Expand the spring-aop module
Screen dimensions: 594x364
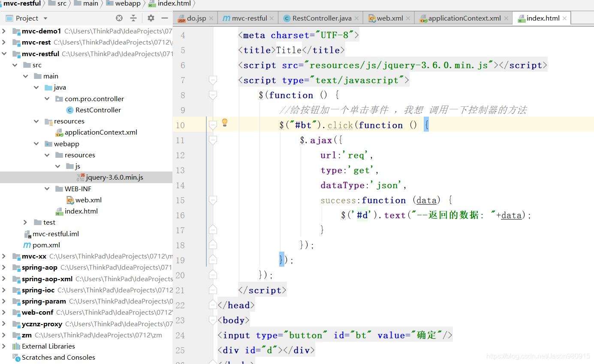pos(4,268)
